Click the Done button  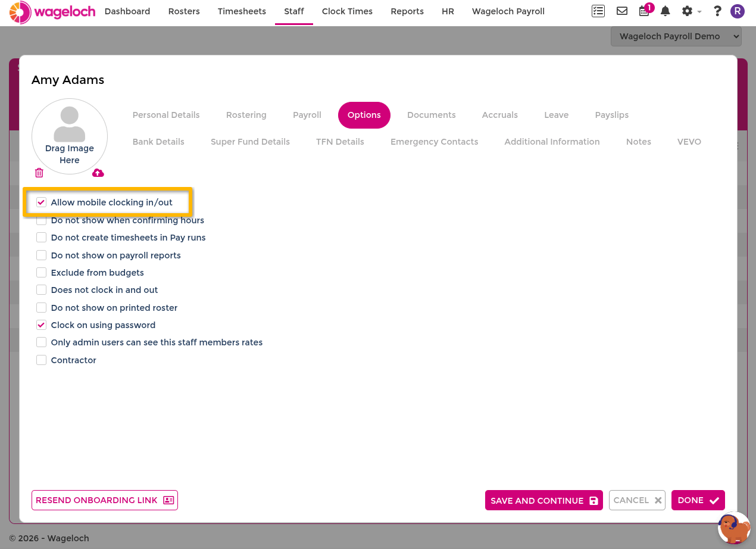pos(698,500)
